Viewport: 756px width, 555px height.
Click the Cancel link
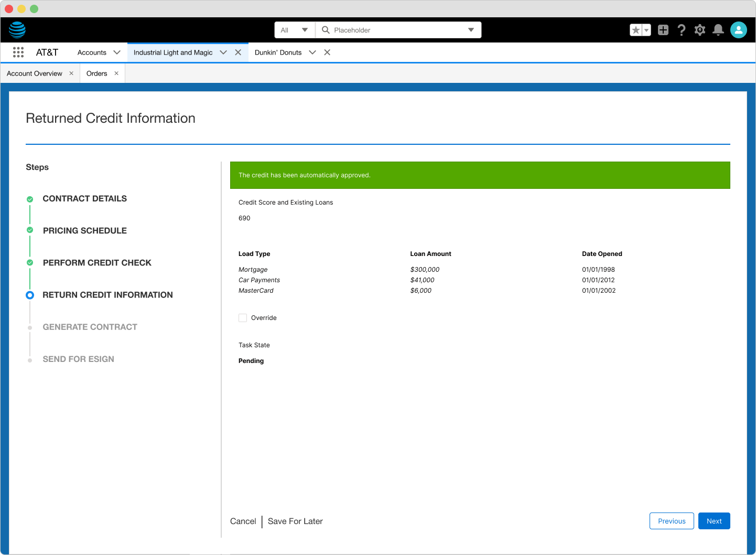(243, 521)
